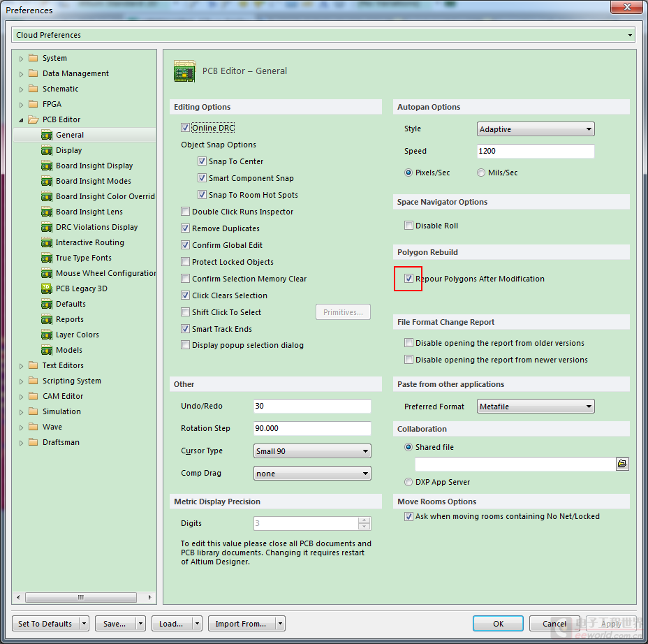This screenshot has height=644, width=648.
Task: Click the Save... button
Action: click(115, 624)
